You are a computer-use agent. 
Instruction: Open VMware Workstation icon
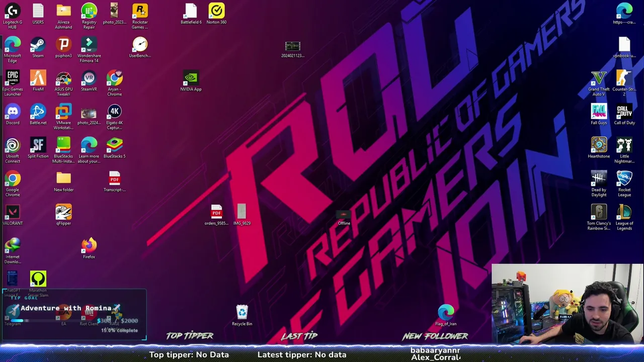63,117
